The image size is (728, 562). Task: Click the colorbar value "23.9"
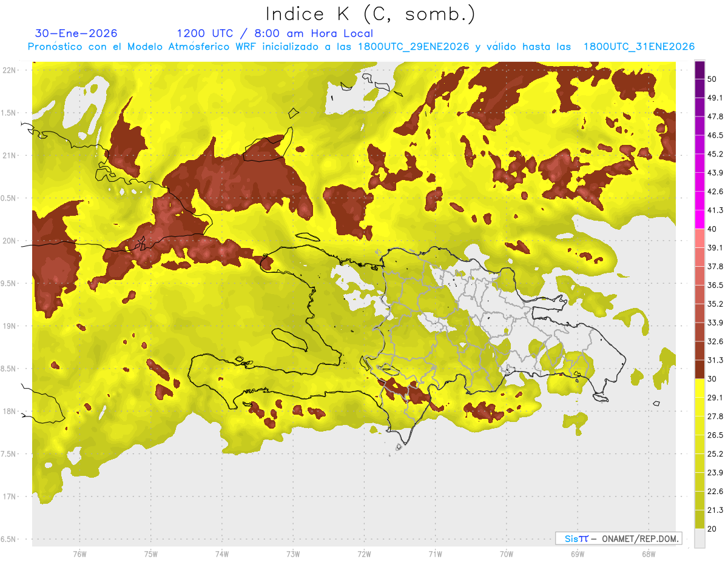click(715, 472)
